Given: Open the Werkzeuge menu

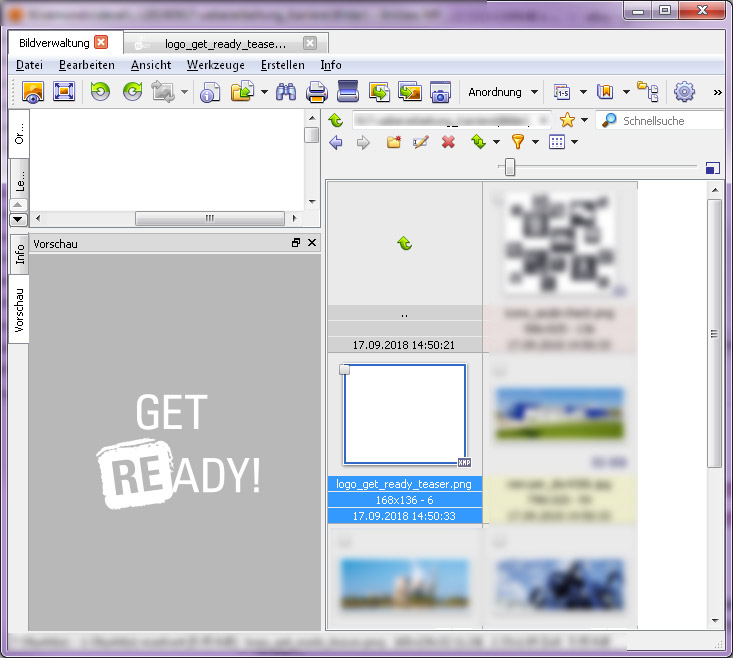Looking at the screenshot, I should click(x=215, y=65).
